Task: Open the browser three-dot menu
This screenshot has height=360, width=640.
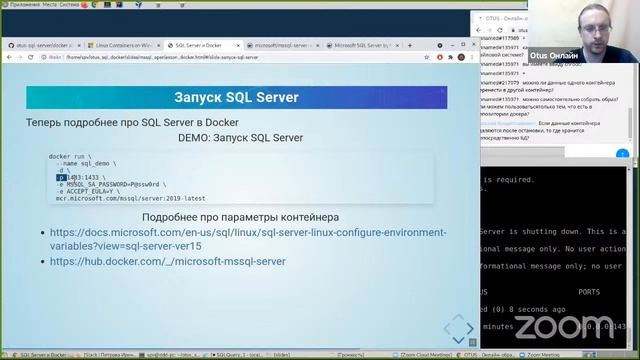Action: 472,58
